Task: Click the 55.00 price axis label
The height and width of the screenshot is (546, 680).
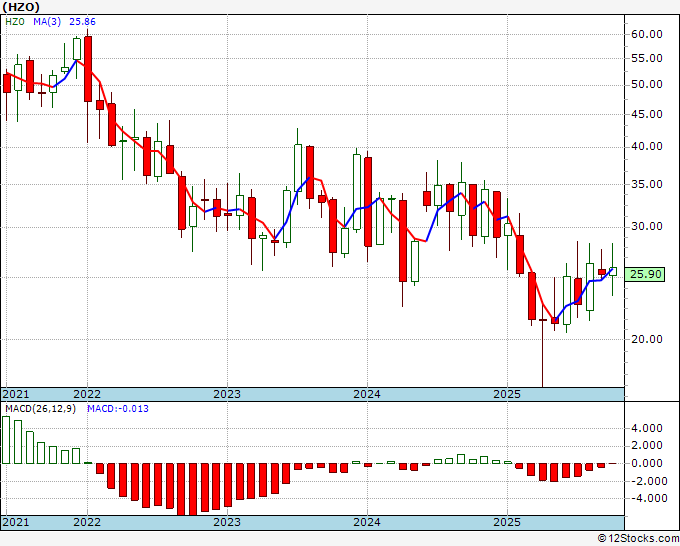Action: point(647,59)
